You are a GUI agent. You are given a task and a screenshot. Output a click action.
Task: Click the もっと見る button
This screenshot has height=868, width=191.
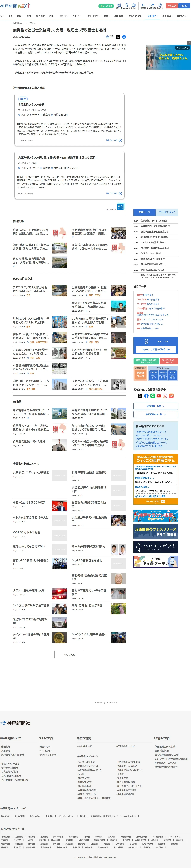[x=69, y=654]
